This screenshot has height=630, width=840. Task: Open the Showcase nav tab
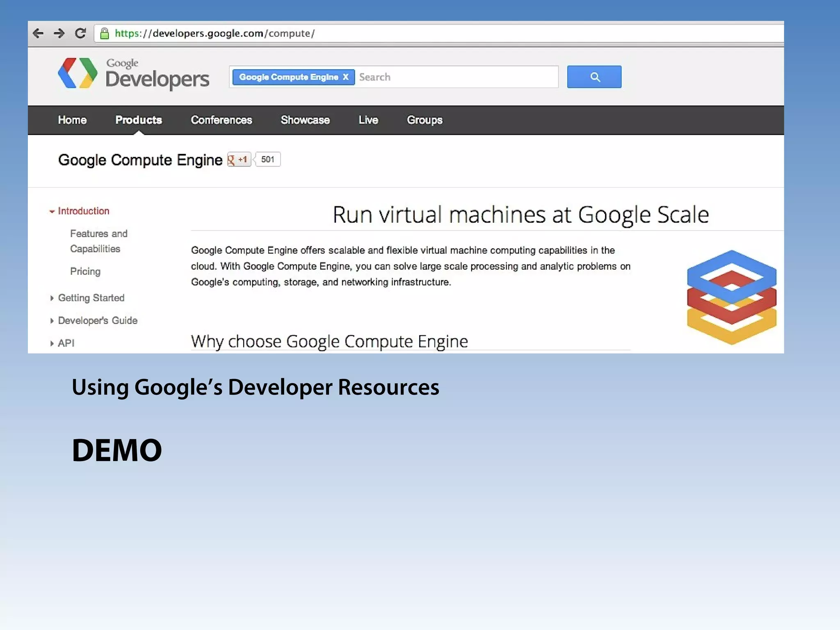(x=305, y=120)
